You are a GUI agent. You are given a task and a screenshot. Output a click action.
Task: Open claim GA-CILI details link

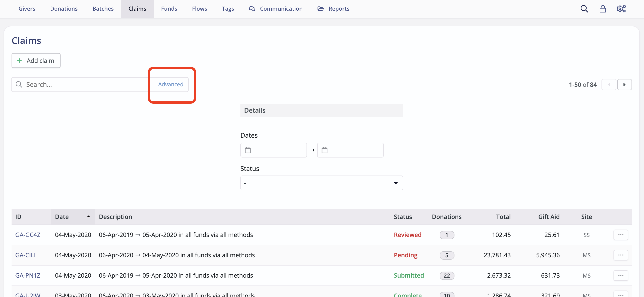click(x=25, y=255)
